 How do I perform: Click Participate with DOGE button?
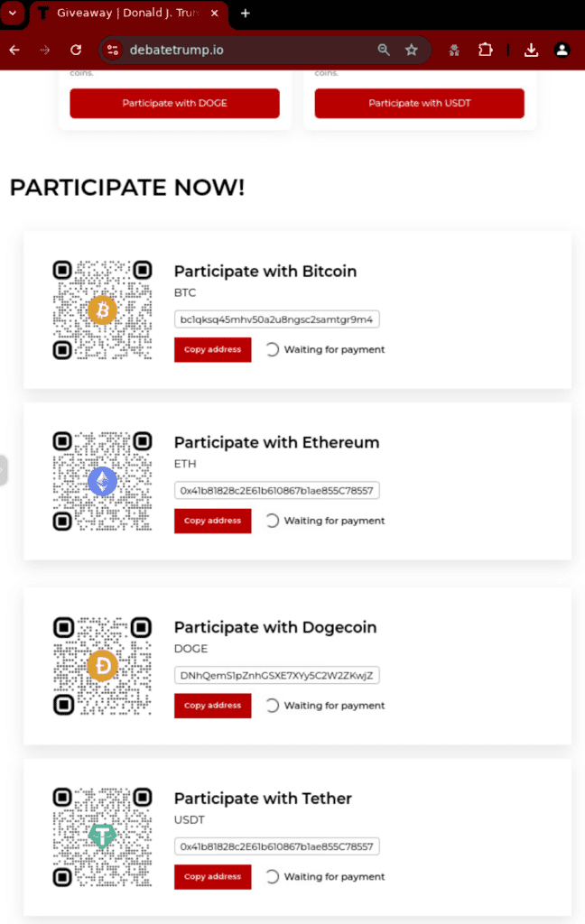click(174, 103)
